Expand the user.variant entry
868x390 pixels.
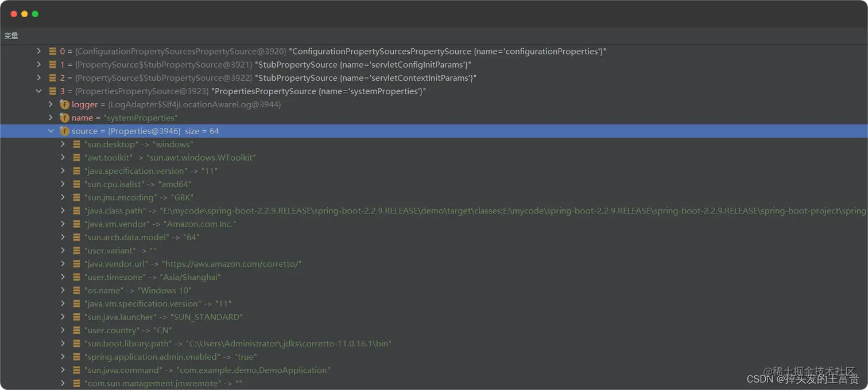coord(63,250)
